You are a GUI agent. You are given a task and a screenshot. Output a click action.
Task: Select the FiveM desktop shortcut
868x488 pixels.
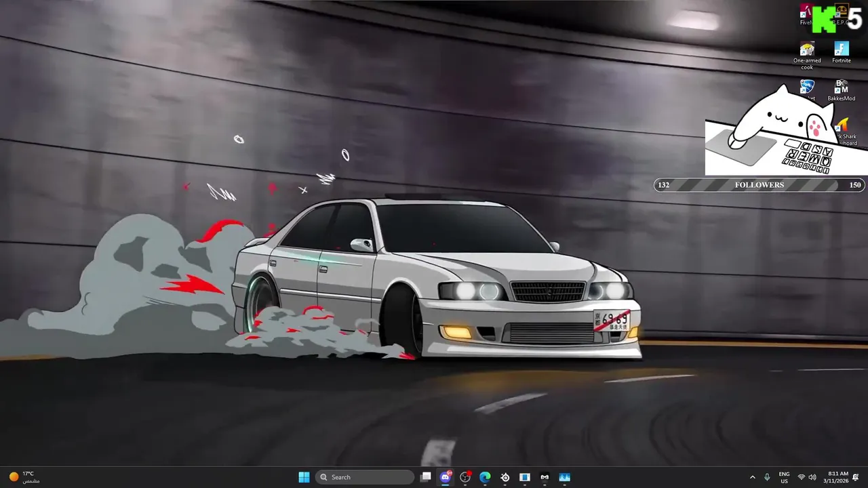pos(806,15)
